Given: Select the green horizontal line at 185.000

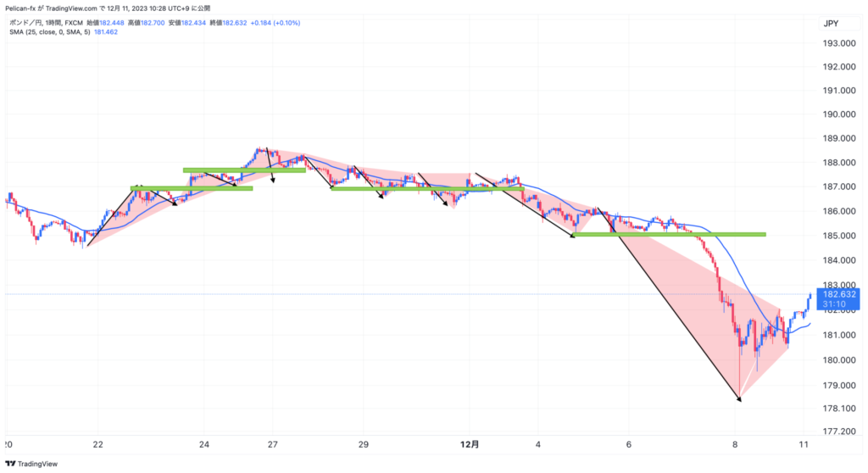Looking at the screenshot, I should [668, 234].
